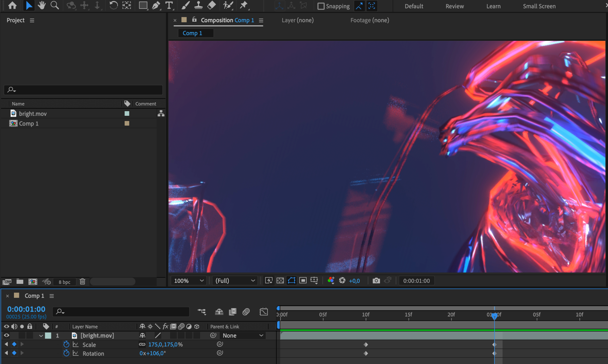Collapse the bright.mov layer properties
The height and width of the screenshot is (364, 608).
[41, 335]
